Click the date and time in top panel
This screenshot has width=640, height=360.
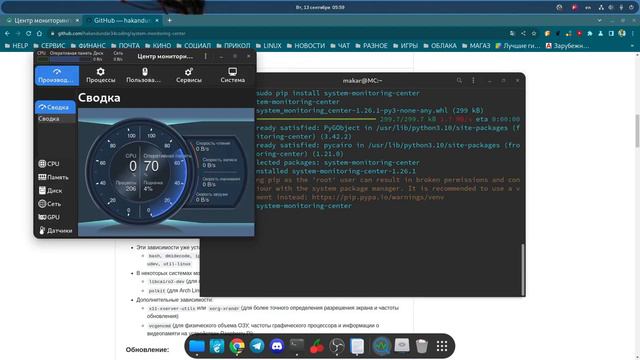pos(320,7)
